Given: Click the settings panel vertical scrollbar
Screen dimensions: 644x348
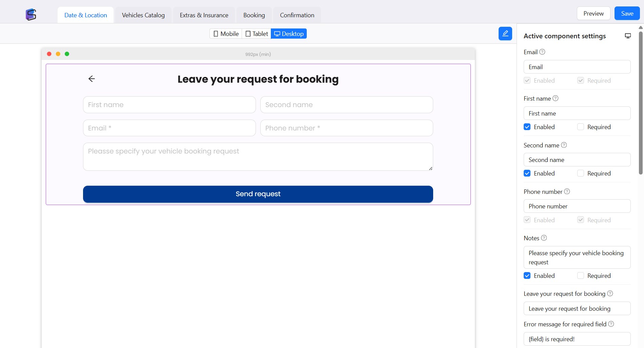Looking at the screenshot, I should pos(640,102).
